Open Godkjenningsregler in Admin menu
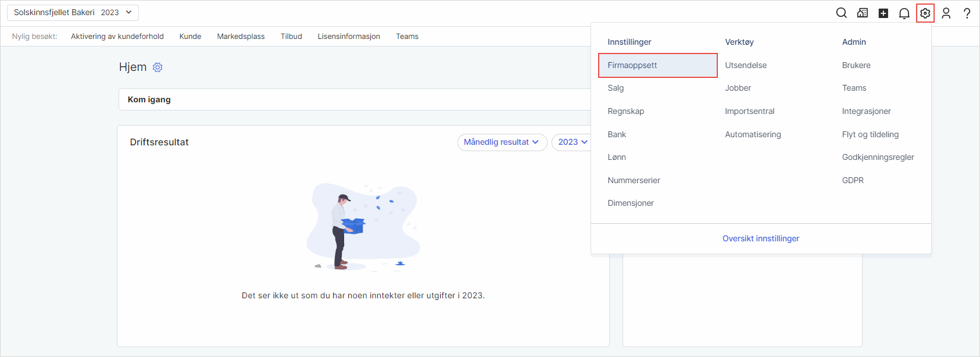 tap(878, 157)
